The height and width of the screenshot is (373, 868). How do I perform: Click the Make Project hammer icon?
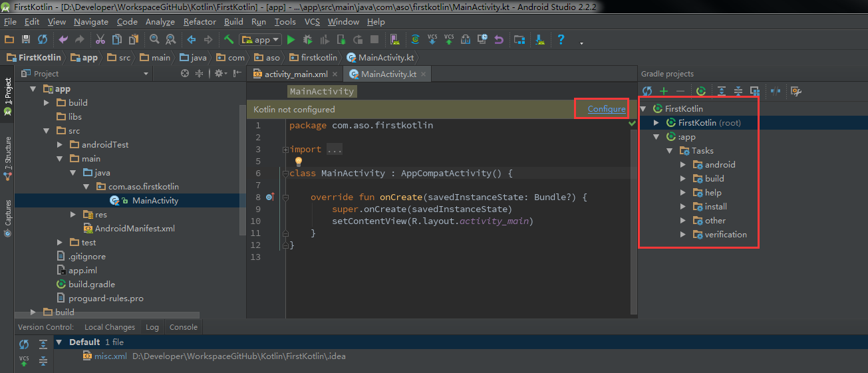click(x=229, y=40)
